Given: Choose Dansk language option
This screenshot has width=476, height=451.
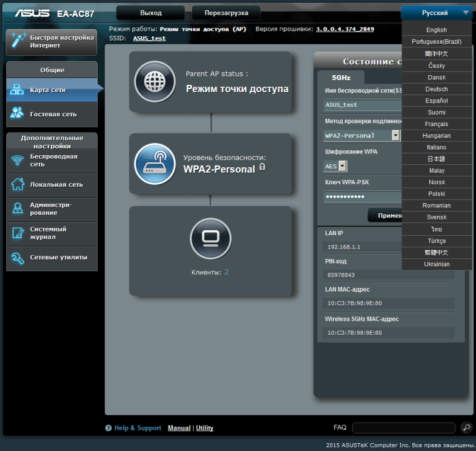Looking at the screenshot, I should (x=437, y=78).
